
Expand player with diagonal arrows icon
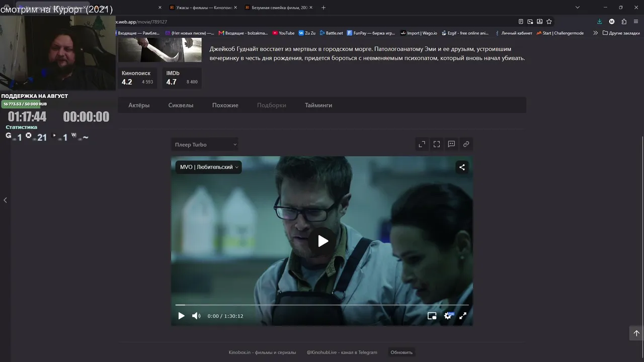[x=422, y=144]
